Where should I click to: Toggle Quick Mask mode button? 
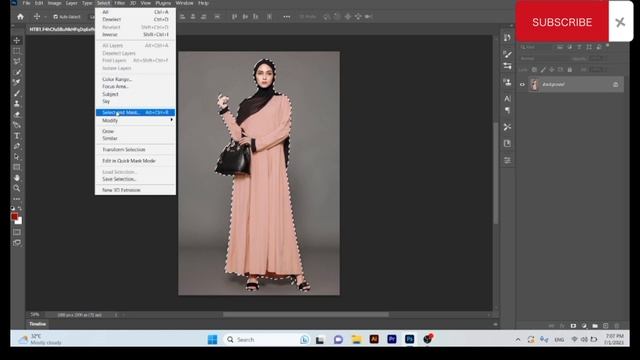pyautogui.click(x=17, y=232)
